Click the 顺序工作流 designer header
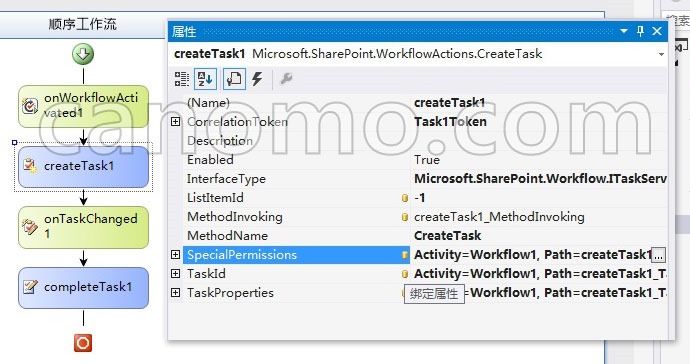Screen dimensions: 690x364 83,24
